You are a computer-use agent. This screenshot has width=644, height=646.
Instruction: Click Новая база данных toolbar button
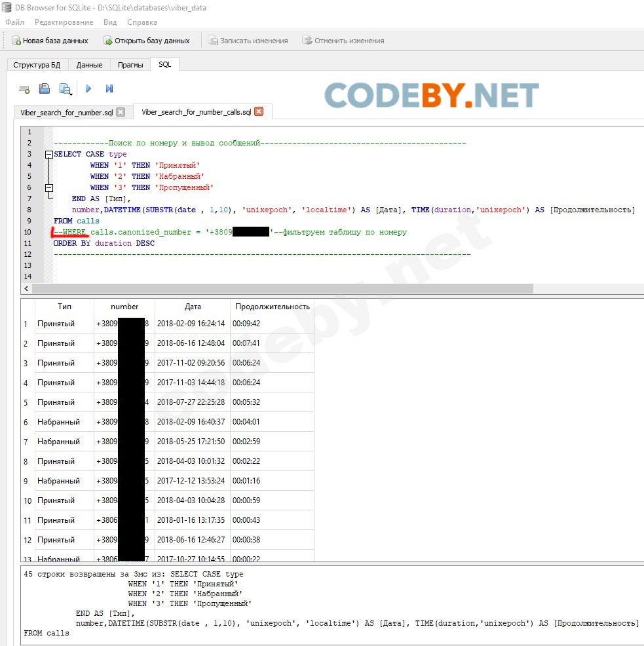click(50, 41)
